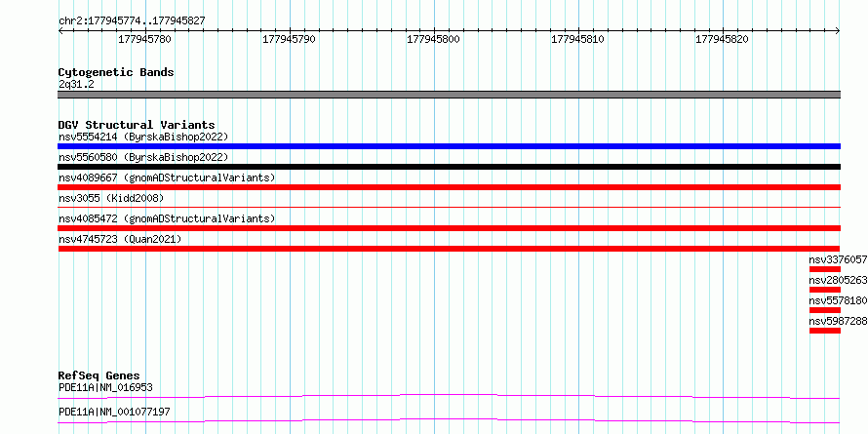The height and width of the screenshot is (434, 868).
Task: Click the red nsv4085472 variant bar
Action: [x=449, y=228]
